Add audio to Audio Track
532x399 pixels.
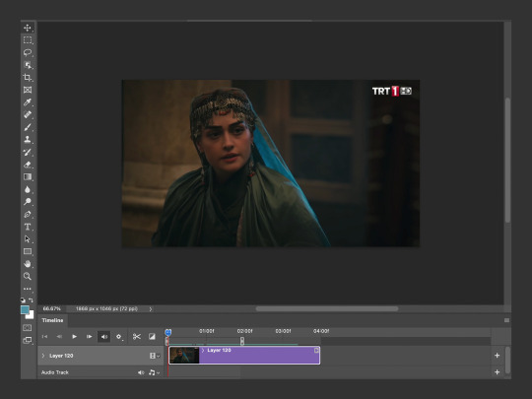pyautogui.click(x=498, y=371)
